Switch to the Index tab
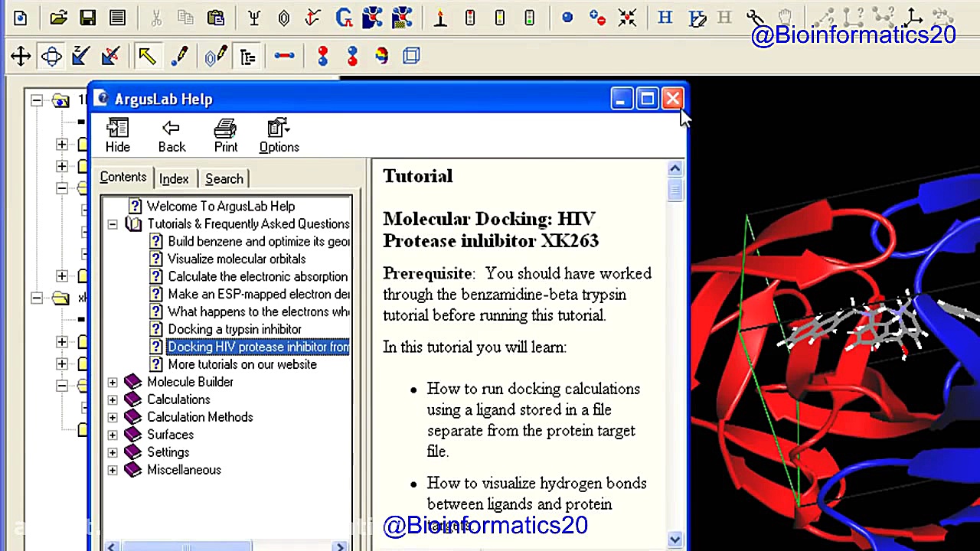 174,178
